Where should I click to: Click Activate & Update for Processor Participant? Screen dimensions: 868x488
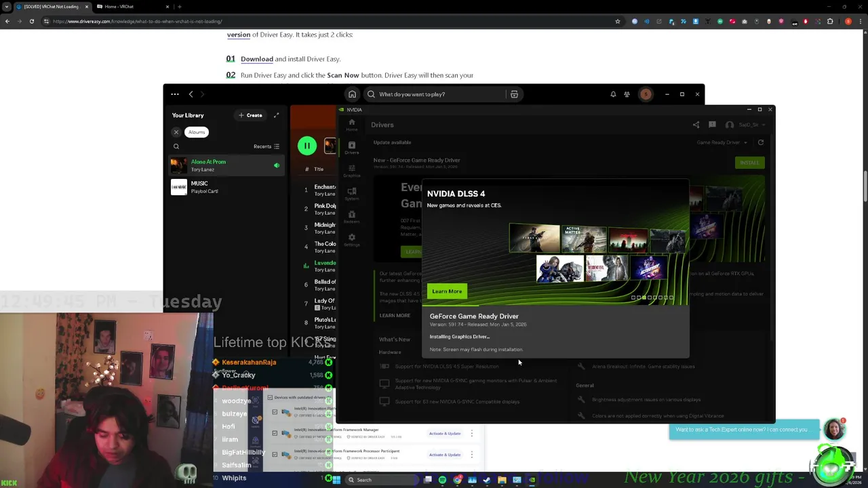pos(445,455)
